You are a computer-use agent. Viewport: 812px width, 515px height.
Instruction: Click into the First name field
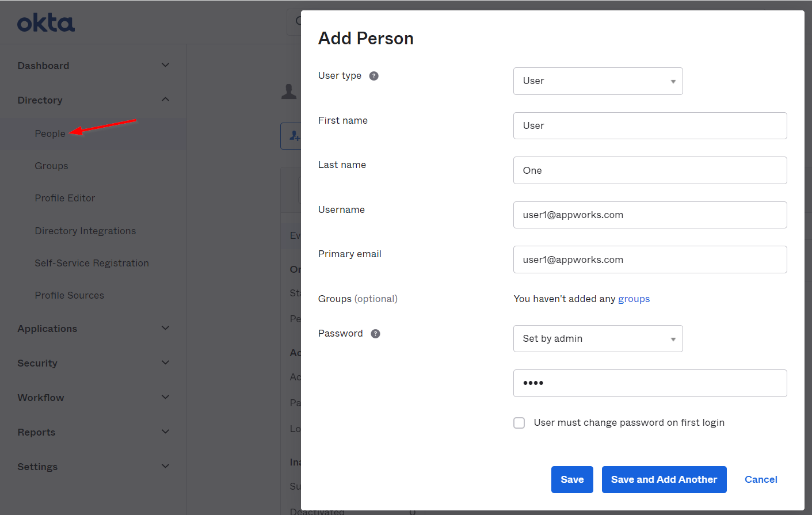click(x=650, y=126)
